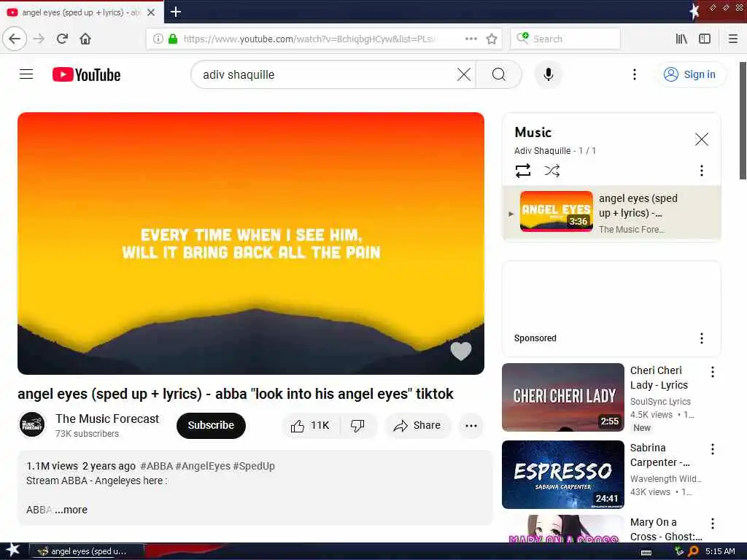Bookmark this page with the star
The height and width of the screenshot is (560, 747).
492,39
